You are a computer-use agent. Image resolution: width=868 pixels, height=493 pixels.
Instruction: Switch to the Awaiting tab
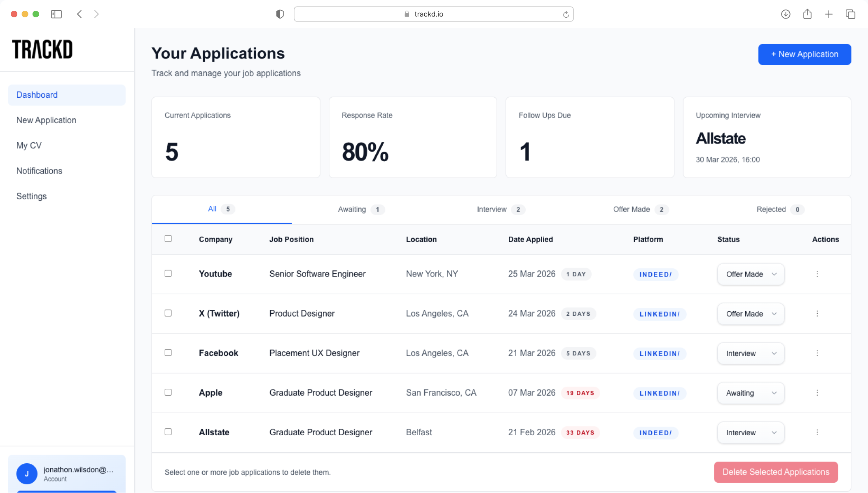[360, 209]
